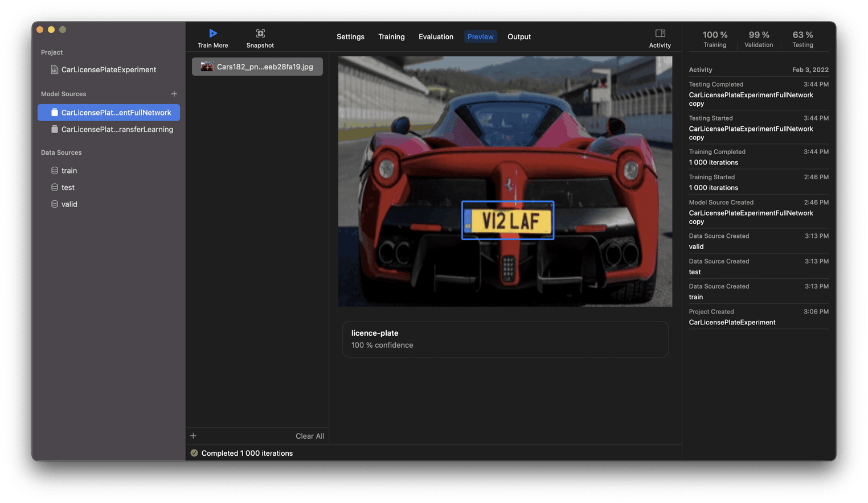Switch to the Settings tab
Viewport: 868px width, 503px height.
[350, 36]
